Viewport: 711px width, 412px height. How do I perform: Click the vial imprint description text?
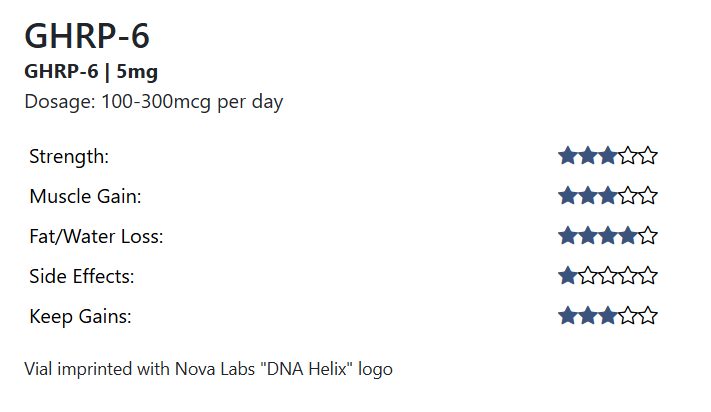point(208,369)
